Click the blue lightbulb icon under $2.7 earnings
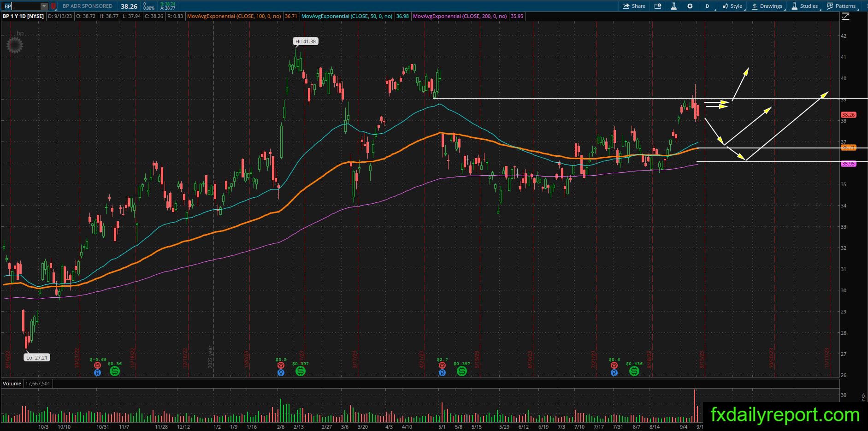868x431 pixels. [x=442, y=372]
